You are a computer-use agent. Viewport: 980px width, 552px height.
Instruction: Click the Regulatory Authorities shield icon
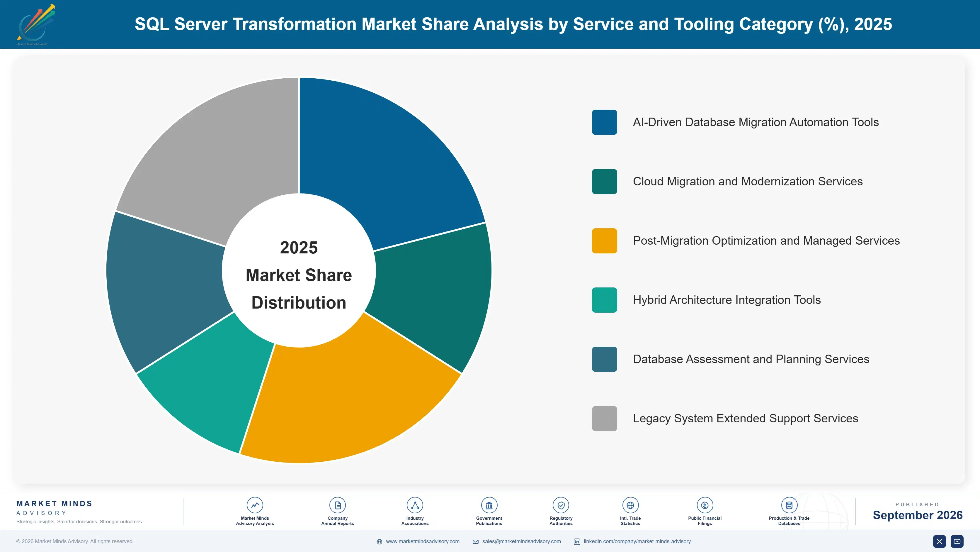pyautogui.click(x=561, y=505)
